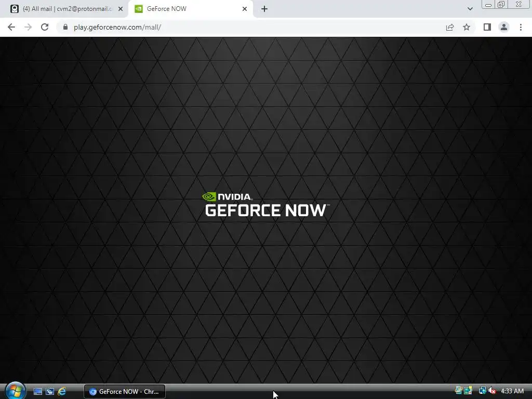532x399 pixels.
Task: Bookmark this page with the star icon
Action: 467,27
